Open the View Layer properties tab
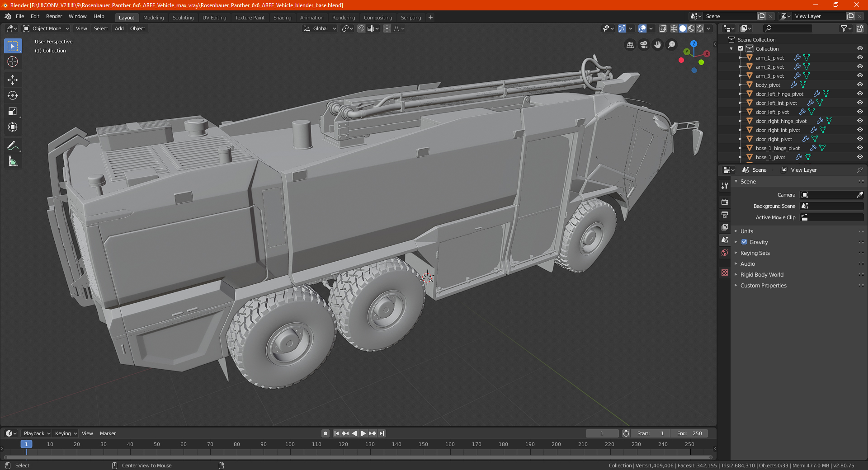 725,227
